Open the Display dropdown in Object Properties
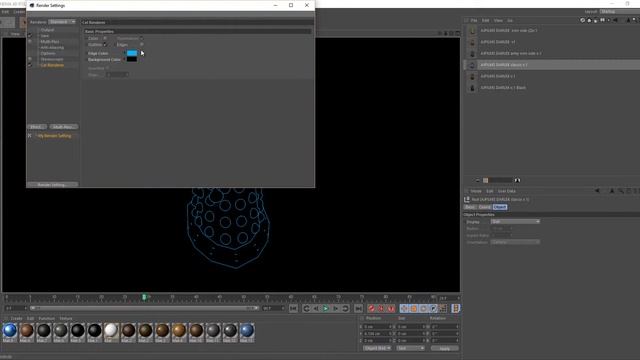640x360 pixels. pyautogui.click(x=515, y=222)
